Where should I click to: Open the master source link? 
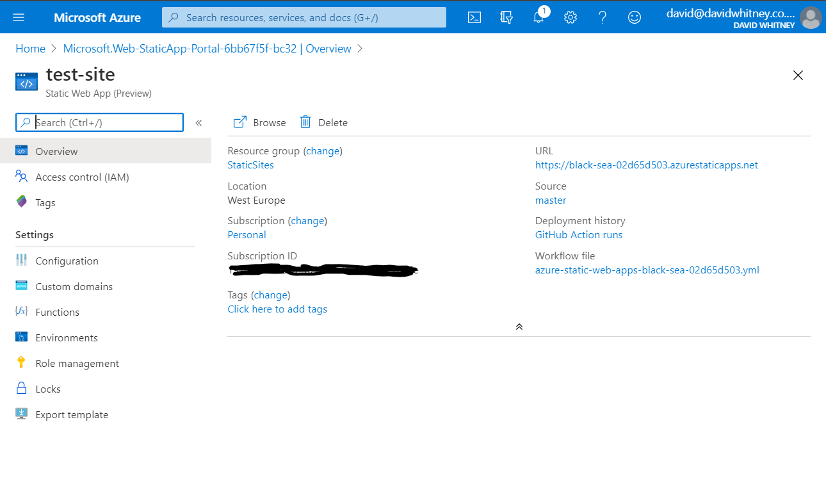(551, 200)
